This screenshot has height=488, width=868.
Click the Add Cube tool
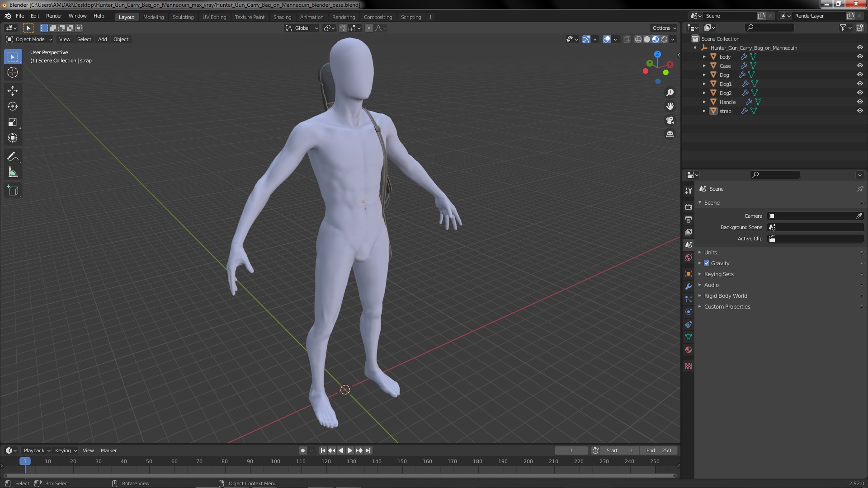(x=13, y=191)
